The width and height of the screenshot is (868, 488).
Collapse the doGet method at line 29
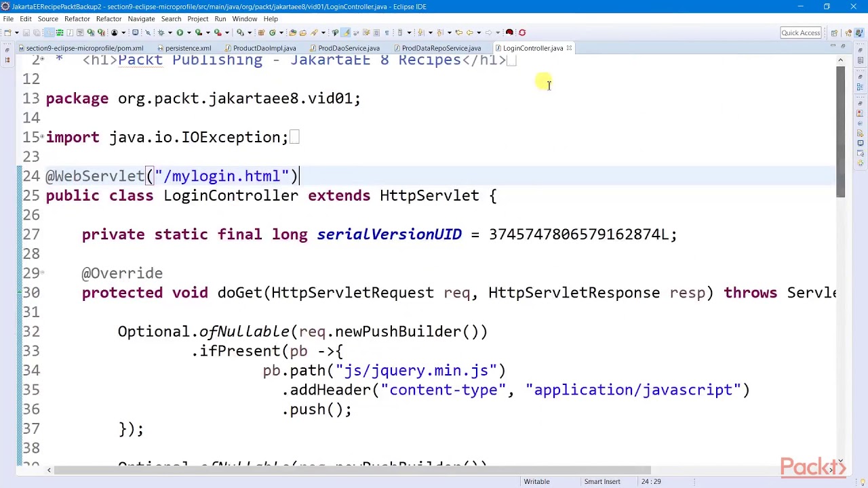pos(43,273)
